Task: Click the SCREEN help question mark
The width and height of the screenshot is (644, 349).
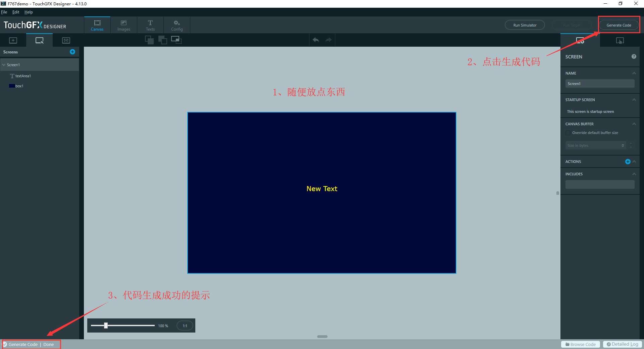Action: click(634, 56)
